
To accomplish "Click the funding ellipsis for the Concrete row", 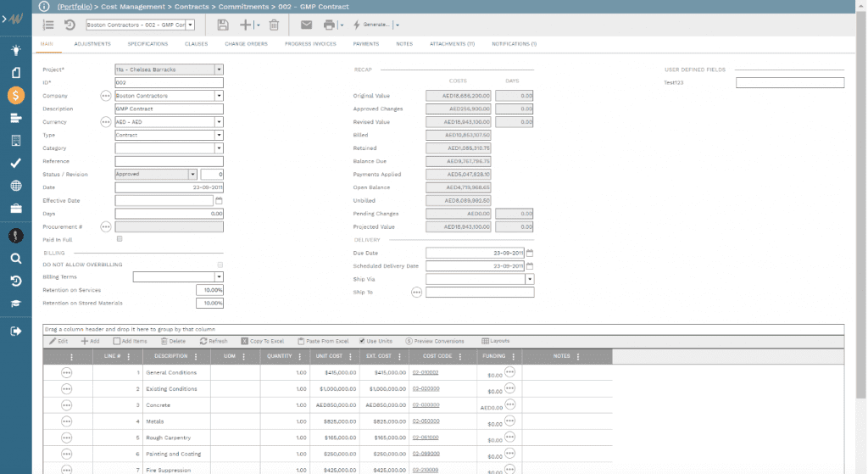I will pos(509,404).
